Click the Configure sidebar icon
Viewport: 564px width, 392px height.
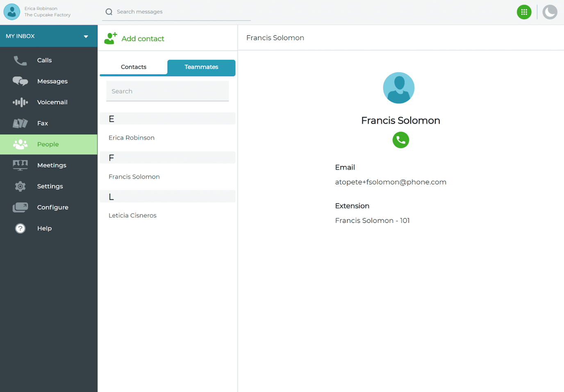tap(20, 207)
